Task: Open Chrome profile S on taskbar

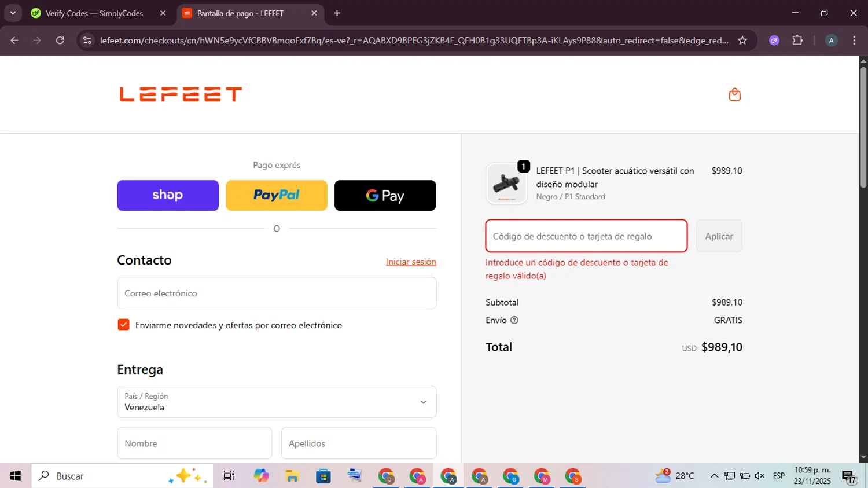Action: click(x=573, y=476)
